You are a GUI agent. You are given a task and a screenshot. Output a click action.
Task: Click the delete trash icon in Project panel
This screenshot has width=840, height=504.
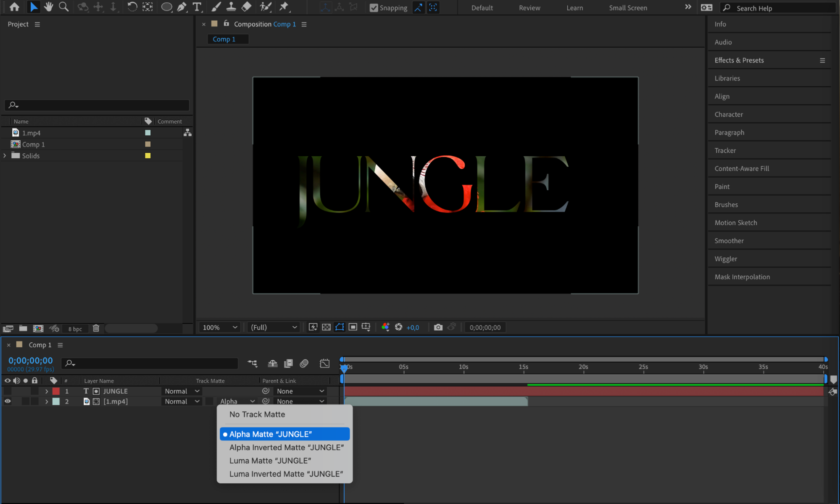pos(96,328)
